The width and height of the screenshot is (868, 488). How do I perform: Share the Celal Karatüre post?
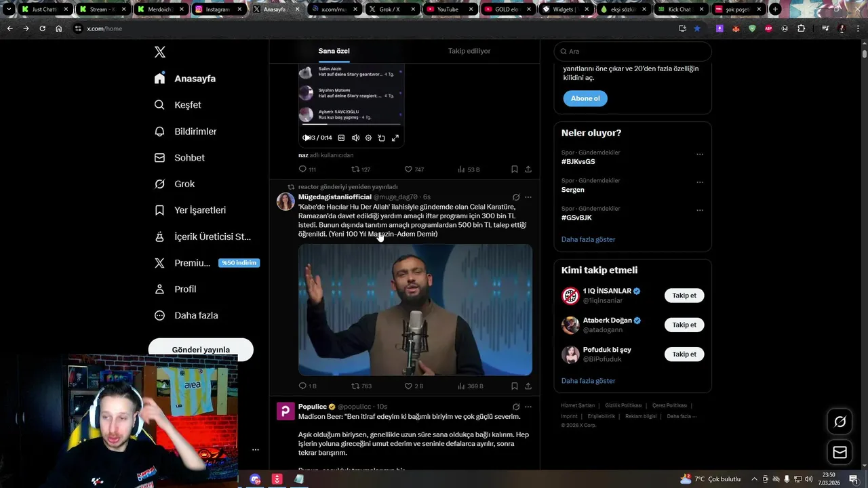click(x=528, y=386)
